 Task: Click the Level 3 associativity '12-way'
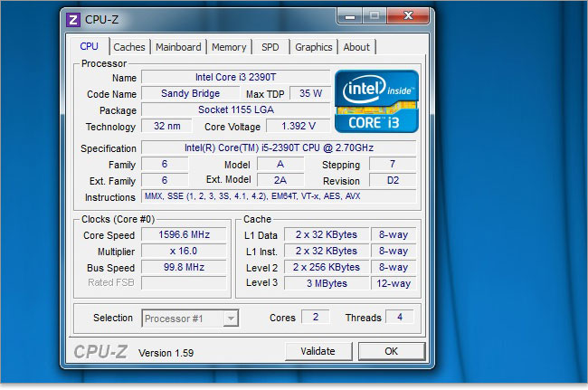pyautogui.click(x=394, y=283)
